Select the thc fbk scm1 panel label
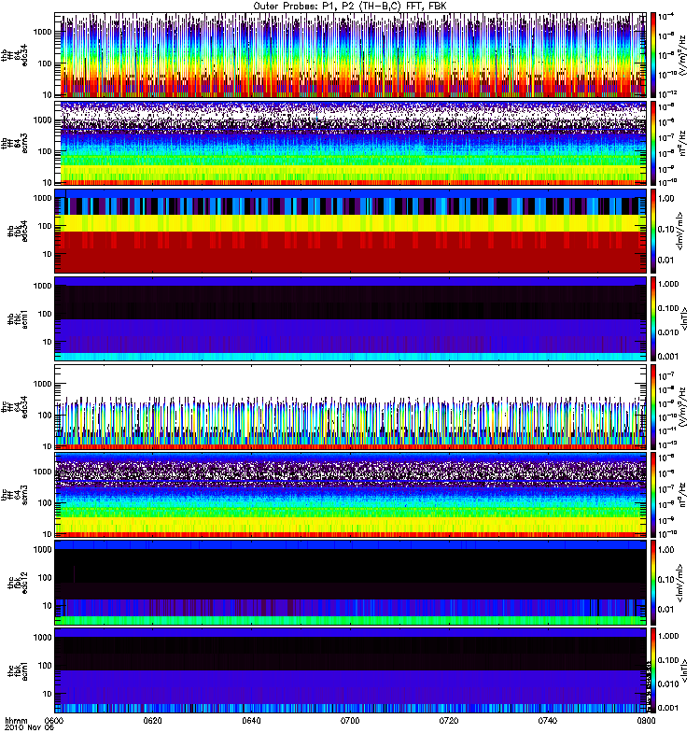This screenshot has height=747, width=700. click(x=18, y=669)
